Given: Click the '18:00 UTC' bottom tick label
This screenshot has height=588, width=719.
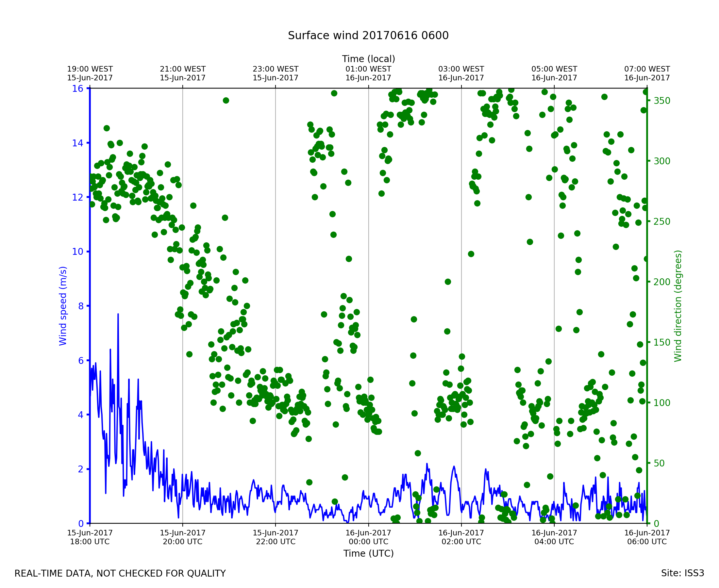Looking at the screenshot, I should 90,542.
